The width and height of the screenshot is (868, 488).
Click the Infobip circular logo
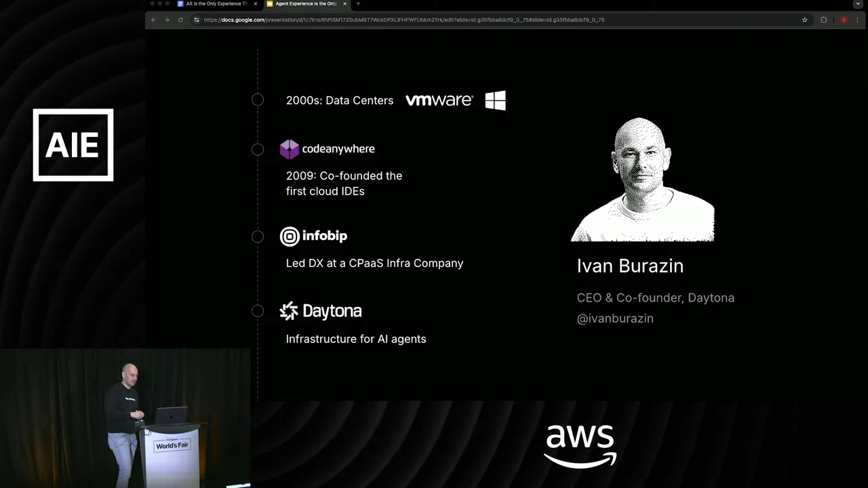pos(290,236)
